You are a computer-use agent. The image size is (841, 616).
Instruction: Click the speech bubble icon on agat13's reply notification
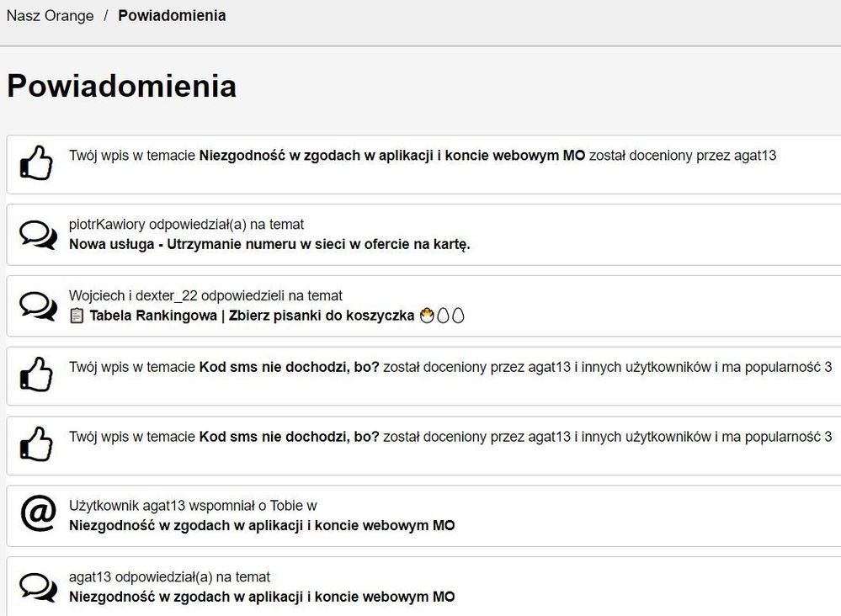pyautogui.click(x=37, y=587)
